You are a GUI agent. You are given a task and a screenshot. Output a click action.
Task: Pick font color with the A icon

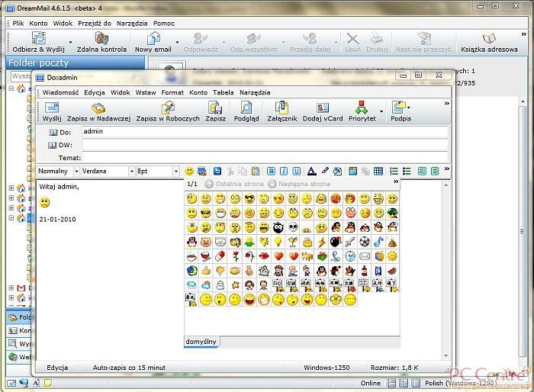point(311,171)
